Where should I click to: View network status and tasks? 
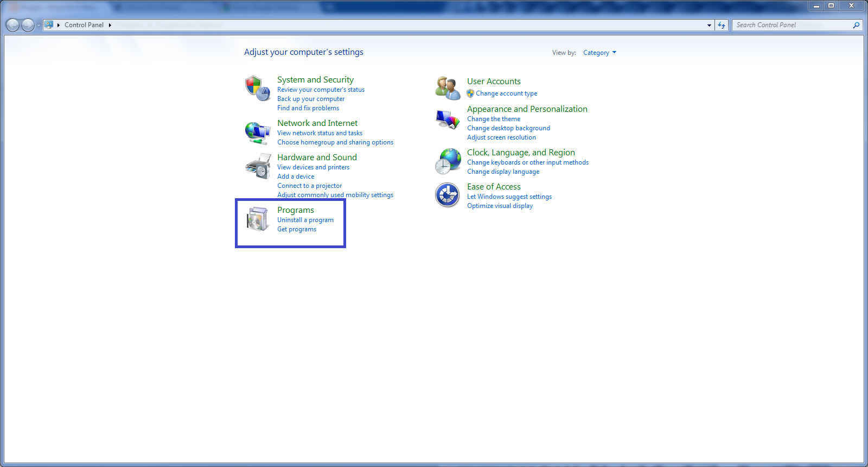[x=320, y=133]
